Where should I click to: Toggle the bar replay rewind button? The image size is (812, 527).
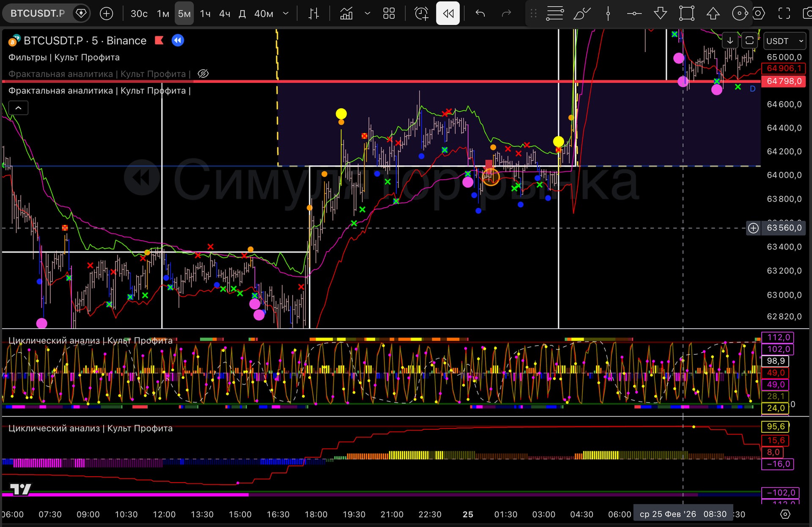point(448,14)
